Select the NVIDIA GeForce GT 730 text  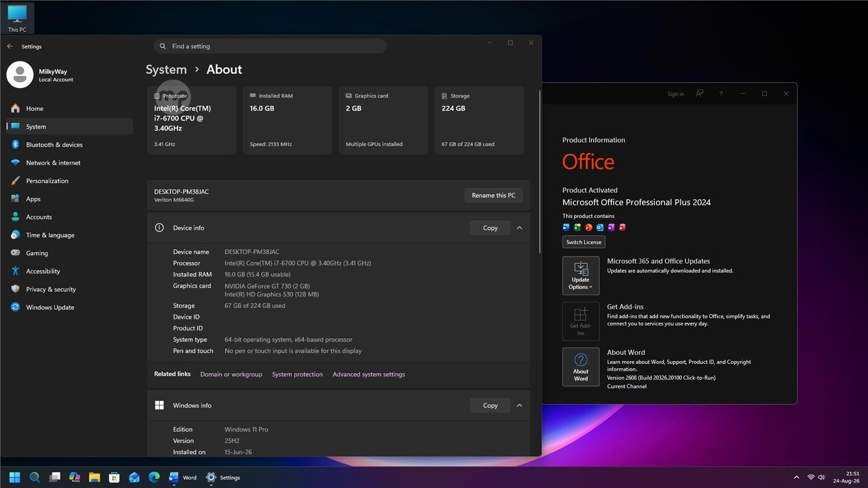267,286
